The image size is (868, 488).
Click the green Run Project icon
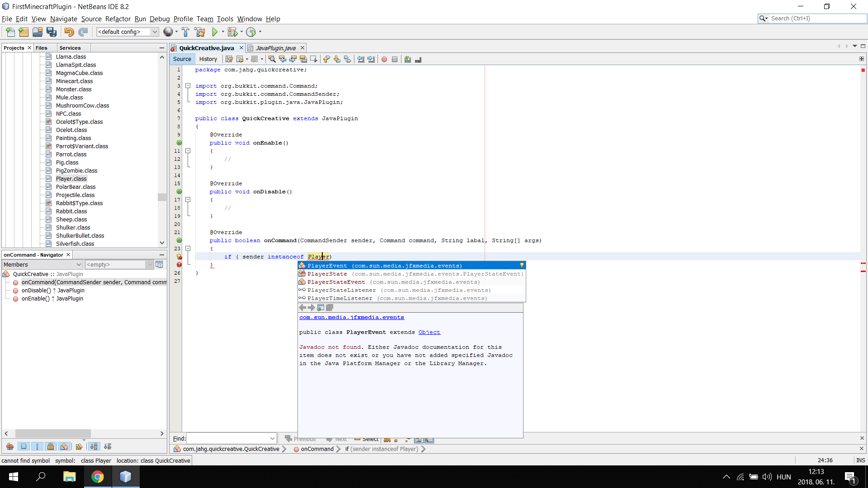[215, 32]
